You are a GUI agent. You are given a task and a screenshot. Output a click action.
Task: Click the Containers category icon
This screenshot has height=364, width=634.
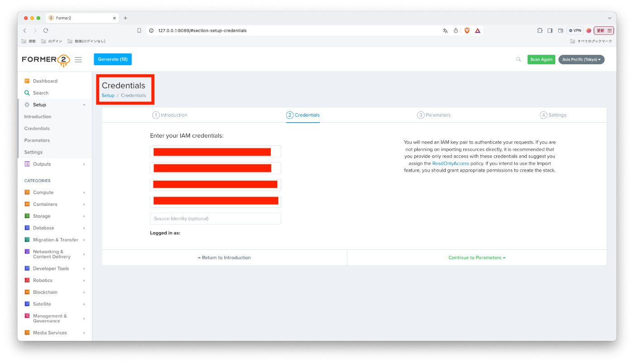tap(27, 204)
